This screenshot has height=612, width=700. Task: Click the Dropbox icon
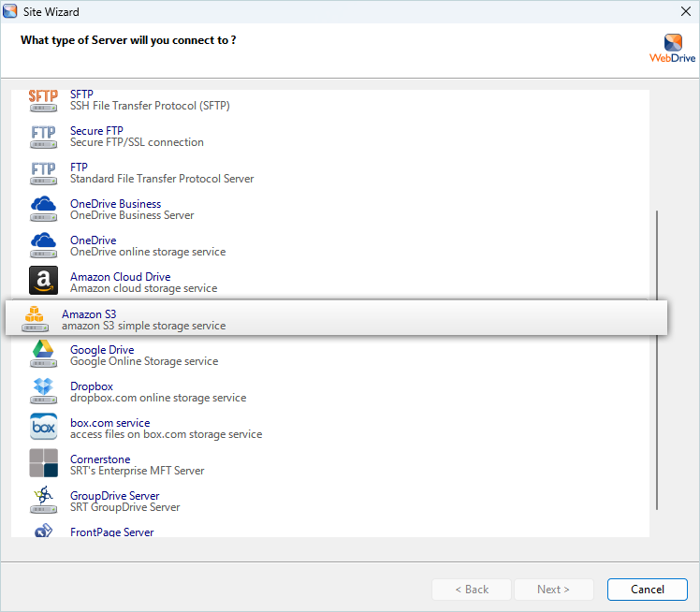(x=43, y=391)
